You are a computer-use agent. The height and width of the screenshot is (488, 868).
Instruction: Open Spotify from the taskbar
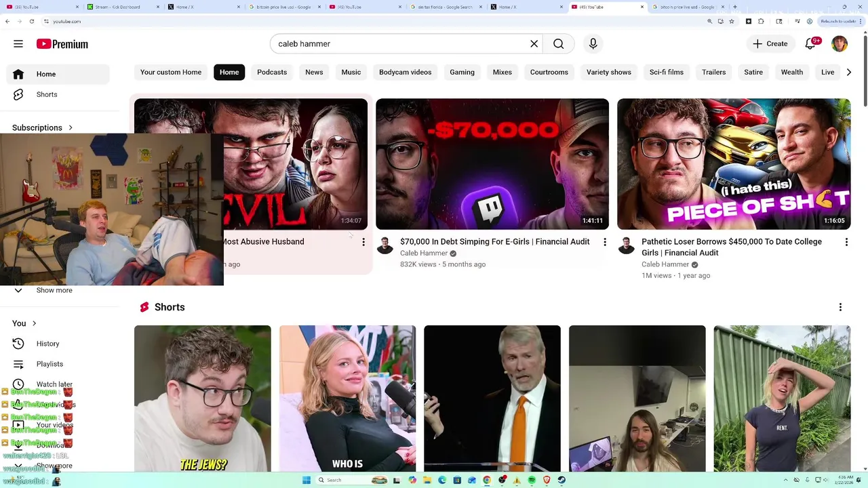tap(532, 480)
